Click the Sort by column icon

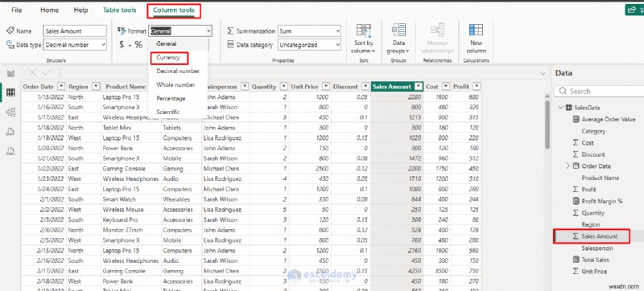(x=364, y=31)
